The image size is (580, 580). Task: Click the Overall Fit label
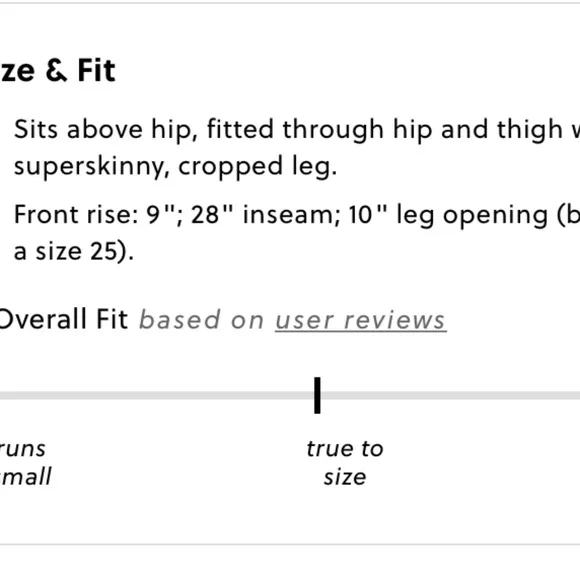(x=63, y=319)
